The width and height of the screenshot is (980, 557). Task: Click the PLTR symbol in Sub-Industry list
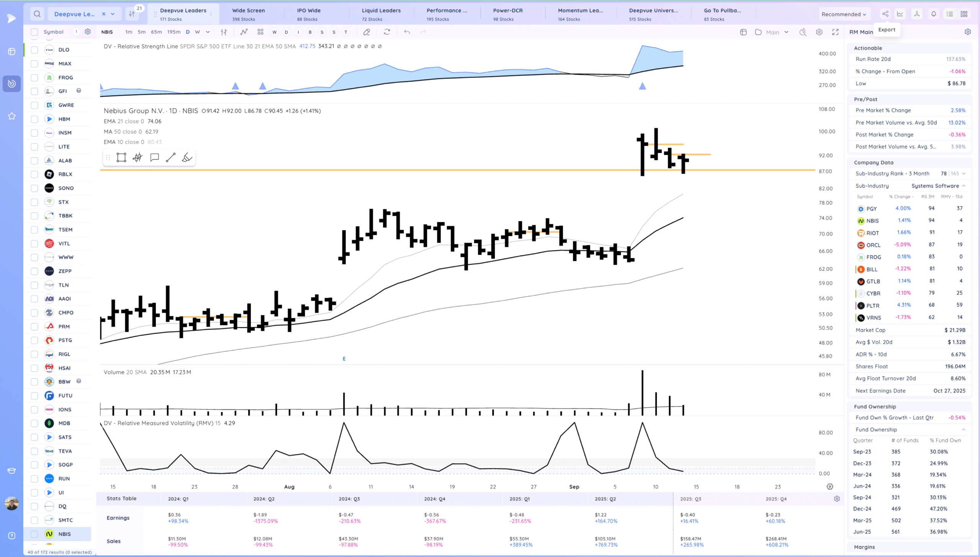coord(873,306)
